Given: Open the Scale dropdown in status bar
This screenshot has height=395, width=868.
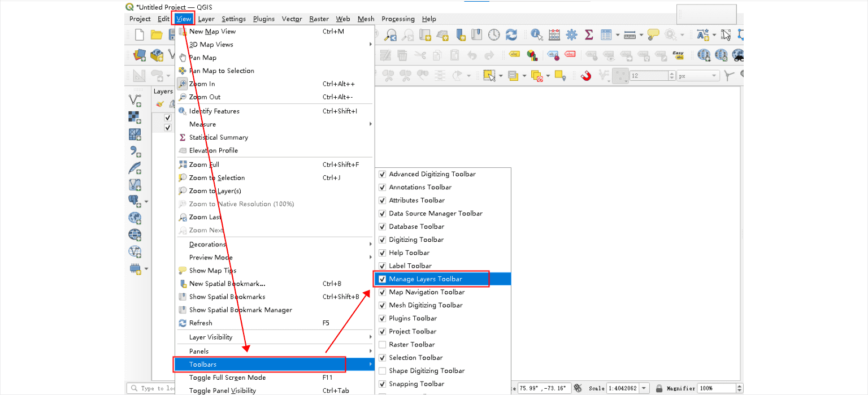Looking at the screenshot, I should [644, 389].
